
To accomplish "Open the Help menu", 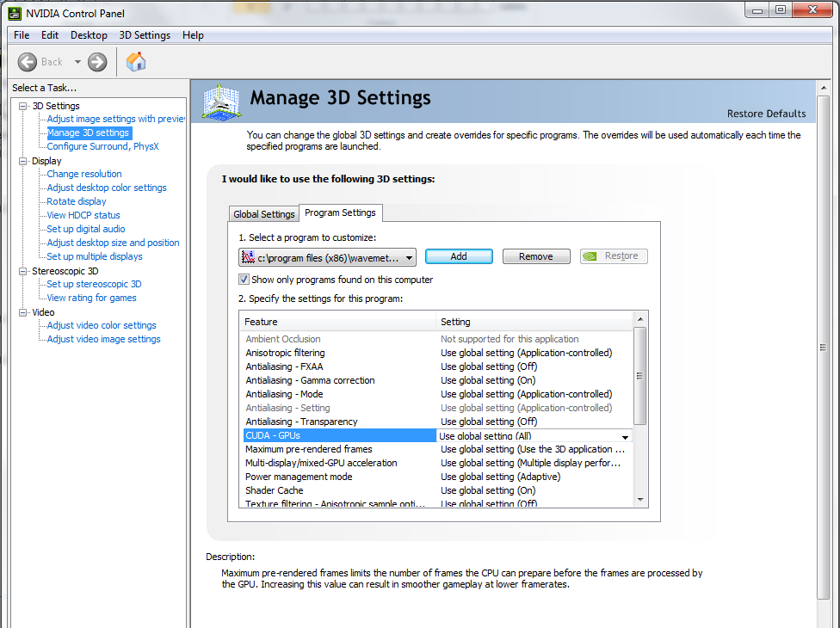I will (x=193, y=35).
